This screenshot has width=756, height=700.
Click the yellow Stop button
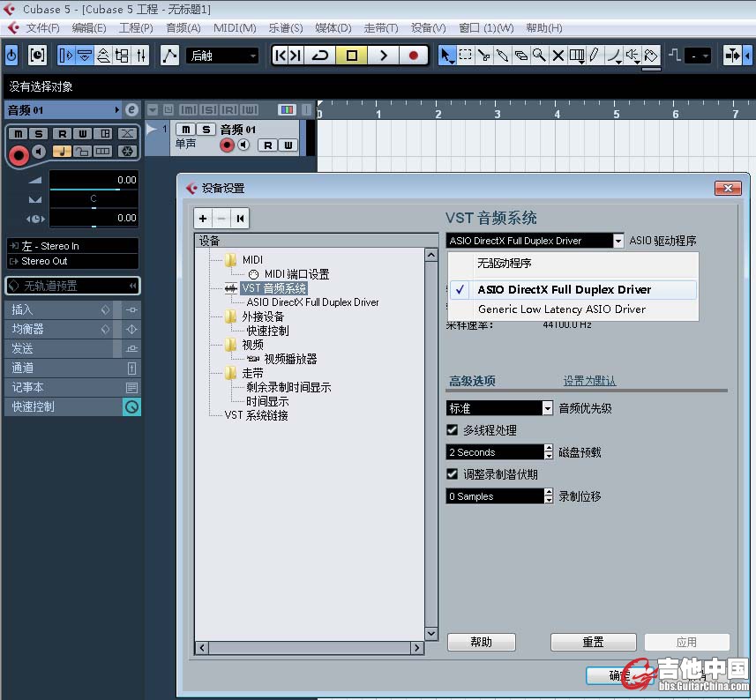352,56
